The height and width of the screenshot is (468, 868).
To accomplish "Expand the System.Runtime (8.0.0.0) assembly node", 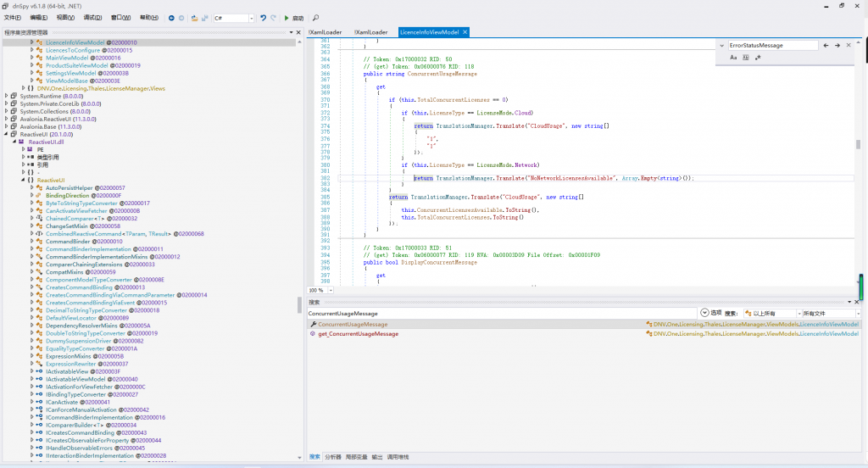I will pos(8,96).
